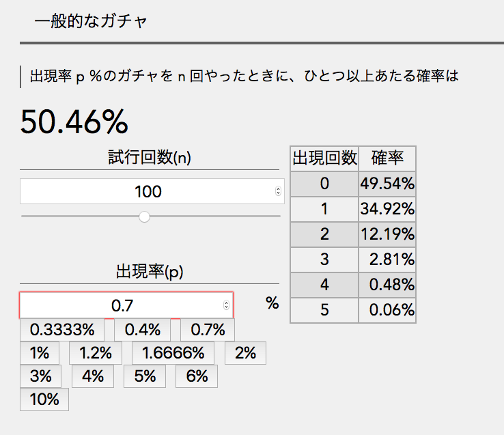
Task: Click the 49.54% probability cell
Action: [387, 183]
